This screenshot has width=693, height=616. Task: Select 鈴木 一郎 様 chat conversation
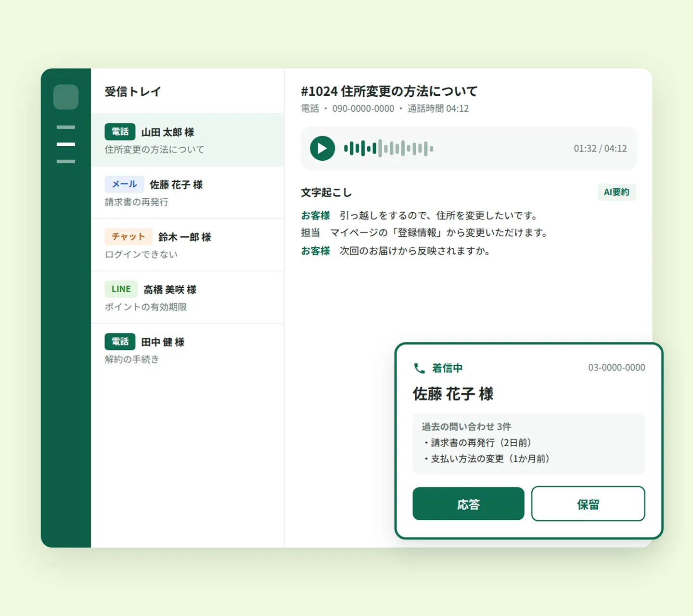[188, 245]
